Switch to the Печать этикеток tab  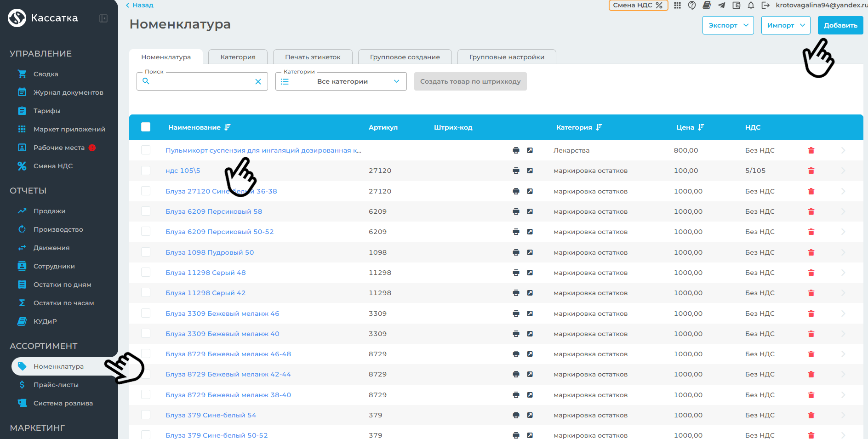coord(313,57)
